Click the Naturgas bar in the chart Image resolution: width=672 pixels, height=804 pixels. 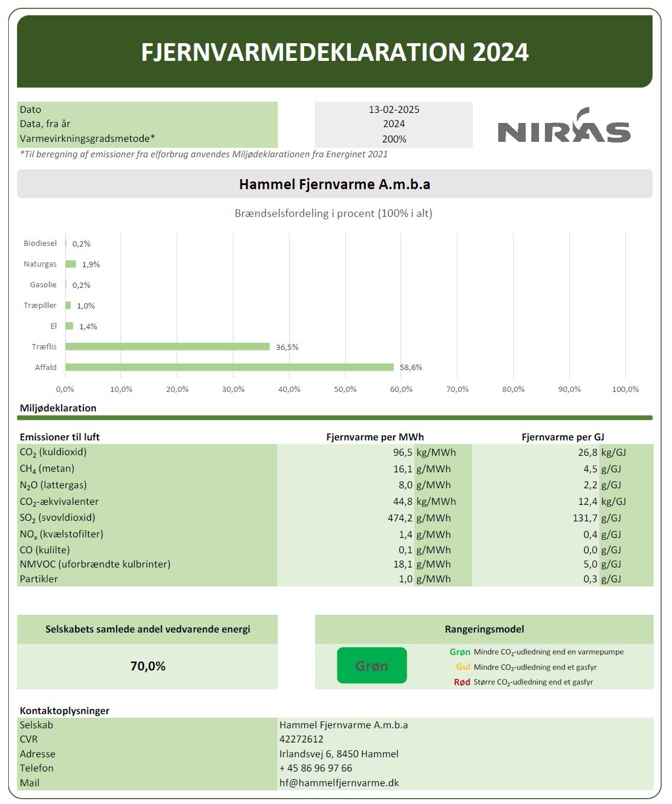(71, 264)
